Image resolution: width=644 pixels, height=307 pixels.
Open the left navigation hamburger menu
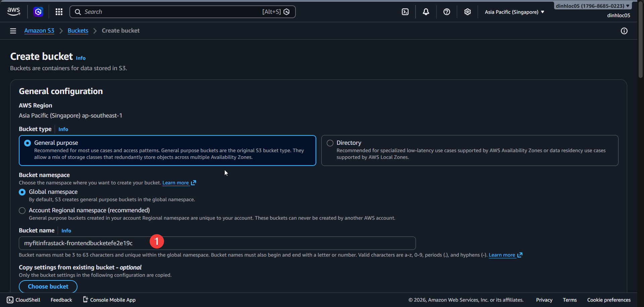(x=13, y=31)
